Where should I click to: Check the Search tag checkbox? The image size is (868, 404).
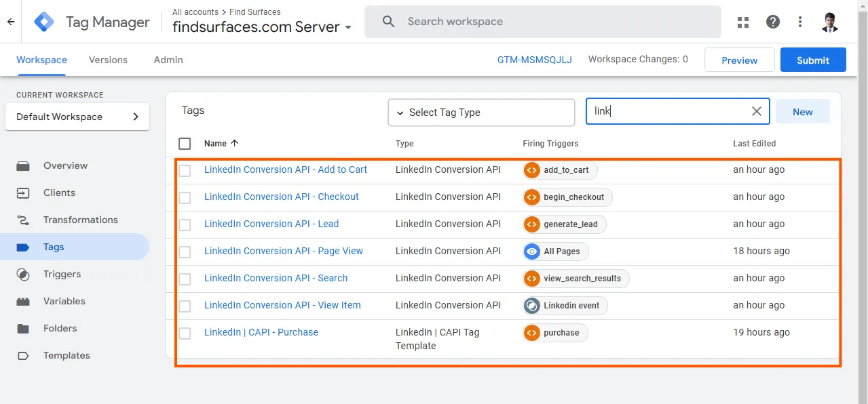tap(185, 279)
